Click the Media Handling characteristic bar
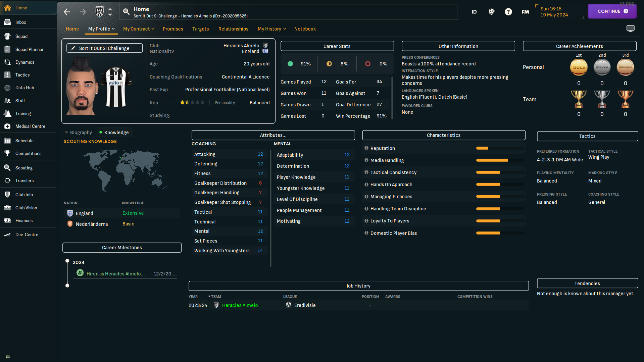Screen dimensions: 644x362 [x=500, y=160]
